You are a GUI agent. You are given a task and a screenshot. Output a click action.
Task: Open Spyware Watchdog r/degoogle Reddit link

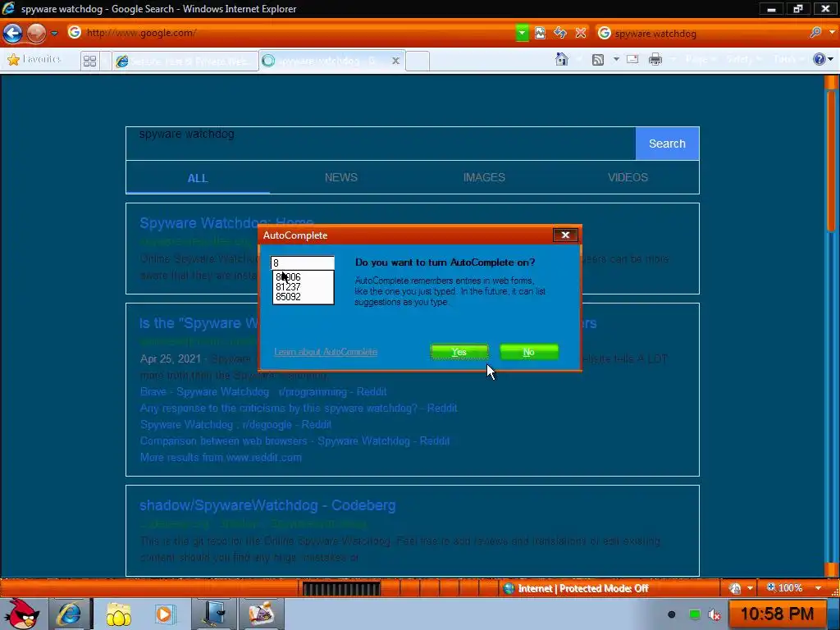tap(235, 425)
